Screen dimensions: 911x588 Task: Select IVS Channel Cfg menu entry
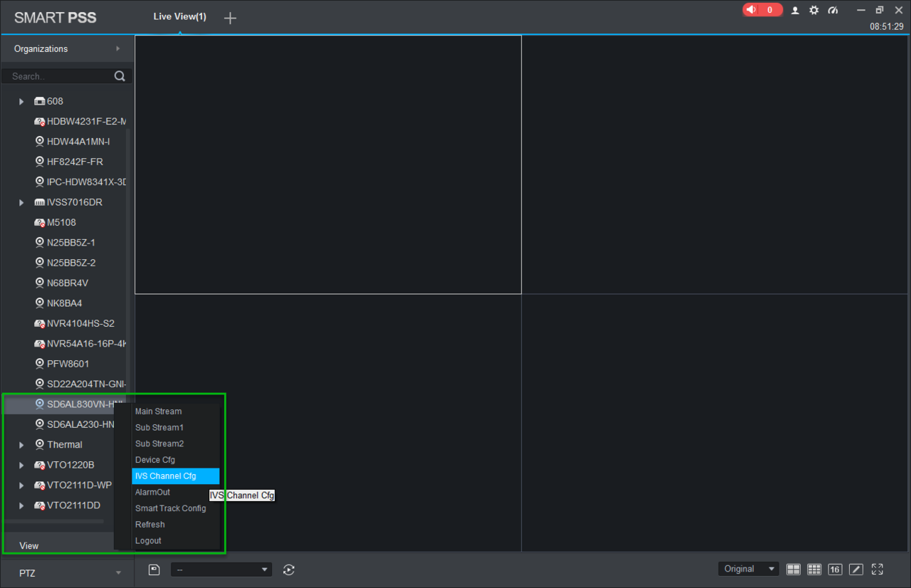click(x=176, y=476)
